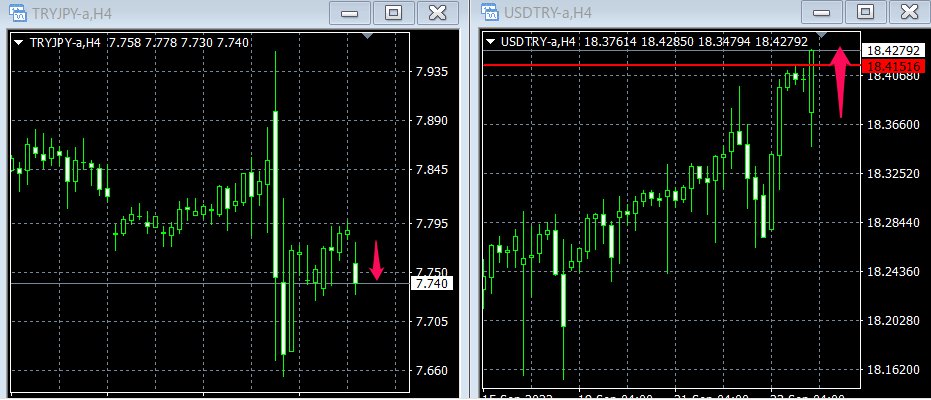Viewport: 931px width, 400px height.
Task: Expand the TRYJPY-a,H4 one-click trading triangle
Action: [x=18, y=43]
